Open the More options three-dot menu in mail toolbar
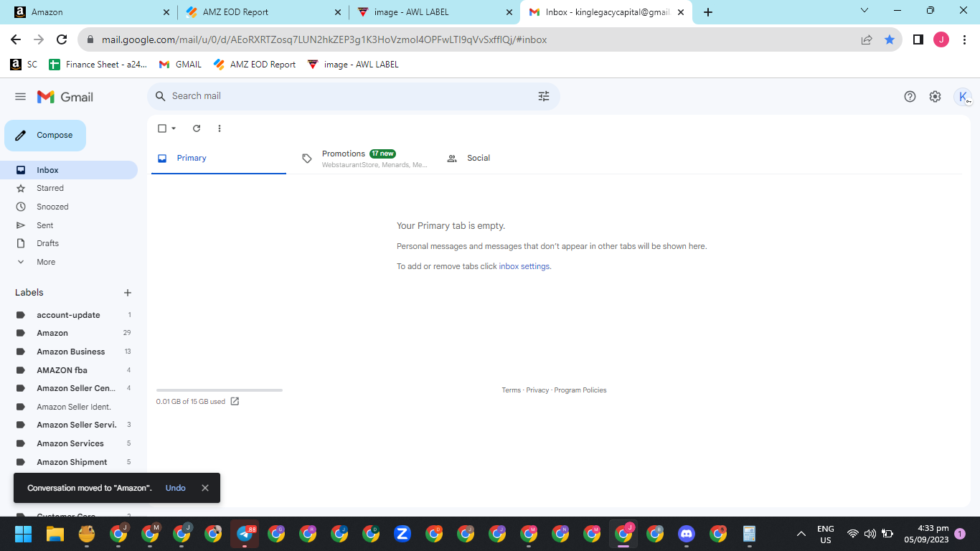The width and height of the screenshot is (980, 551). 220,128
